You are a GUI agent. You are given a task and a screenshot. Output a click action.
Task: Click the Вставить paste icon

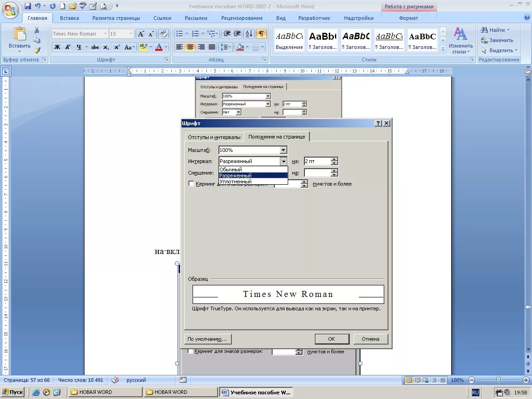tap(19, 34)
